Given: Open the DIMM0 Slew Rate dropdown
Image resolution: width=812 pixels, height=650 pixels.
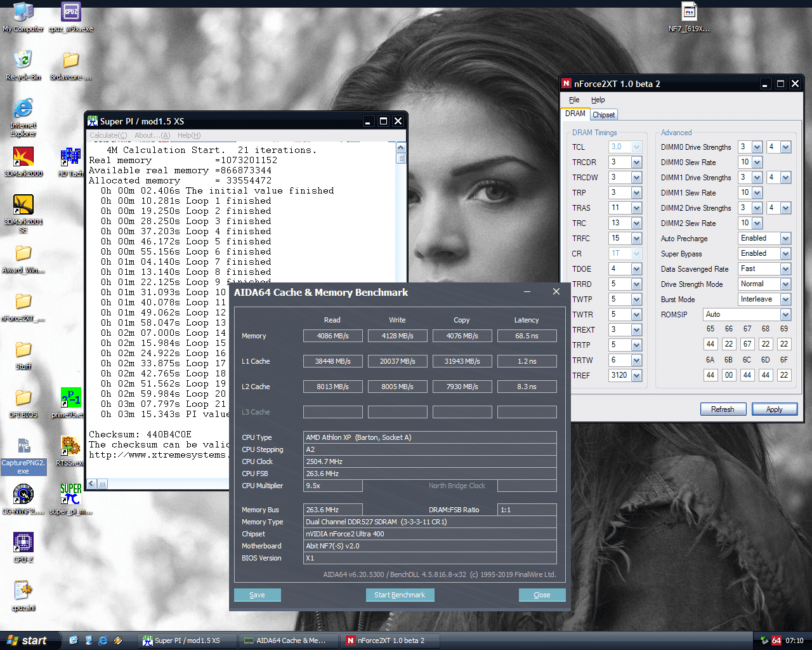Looking at the screenshot, I should 757,162.
